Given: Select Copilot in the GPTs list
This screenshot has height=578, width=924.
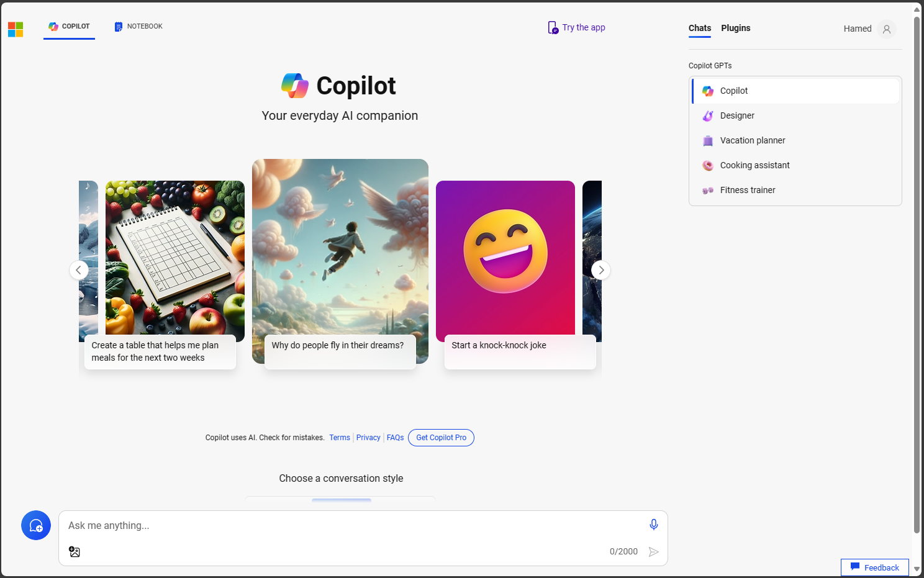Looking at the screenshot, I should pyautogui.click(x=795, y=91).
